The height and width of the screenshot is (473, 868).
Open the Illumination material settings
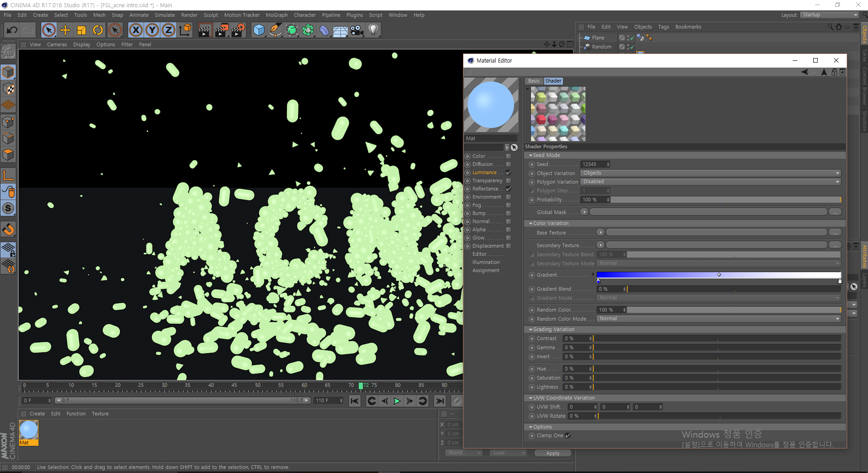[x=486, y=263]
